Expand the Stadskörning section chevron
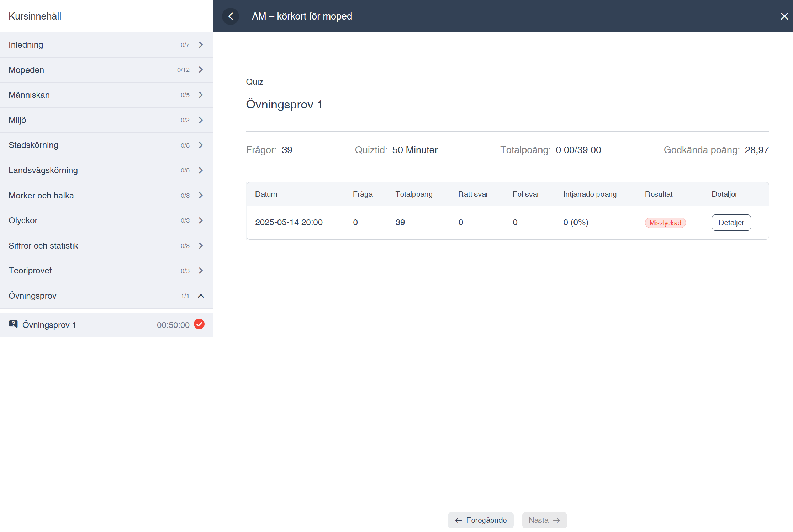This screenshot has height=532, width=793. (x=201, y=145)
